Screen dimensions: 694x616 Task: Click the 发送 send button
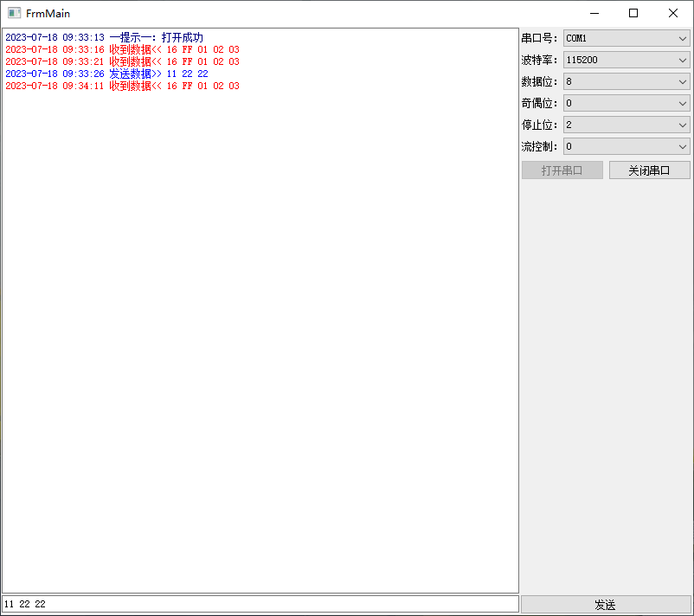pos(605,605)
